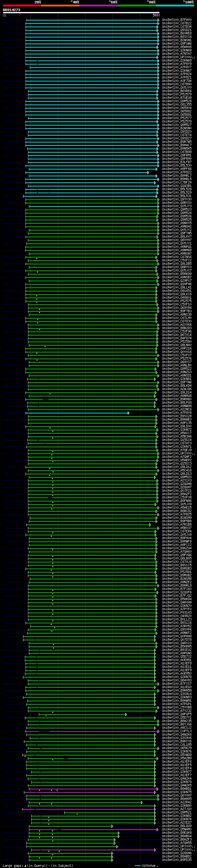Select hit label UniRef100_Q3KN69
The image size is (197, 868).
tap(177, 50)
